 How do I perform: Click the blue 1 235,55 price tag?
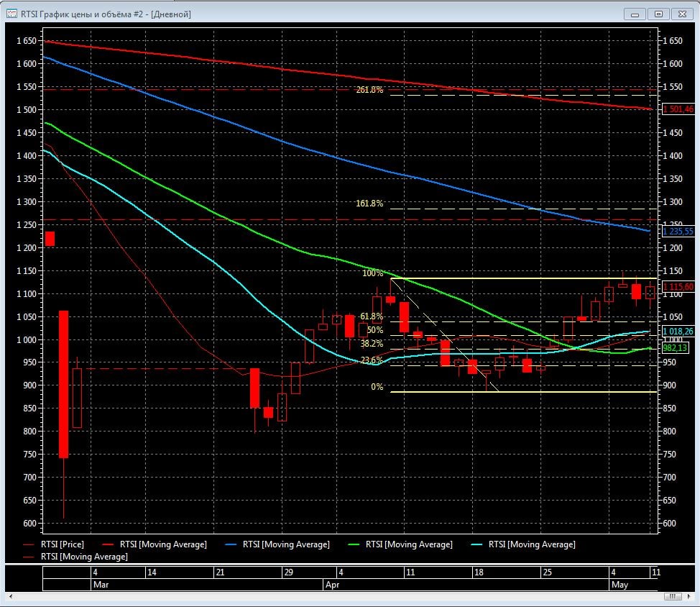pos(678,232)
